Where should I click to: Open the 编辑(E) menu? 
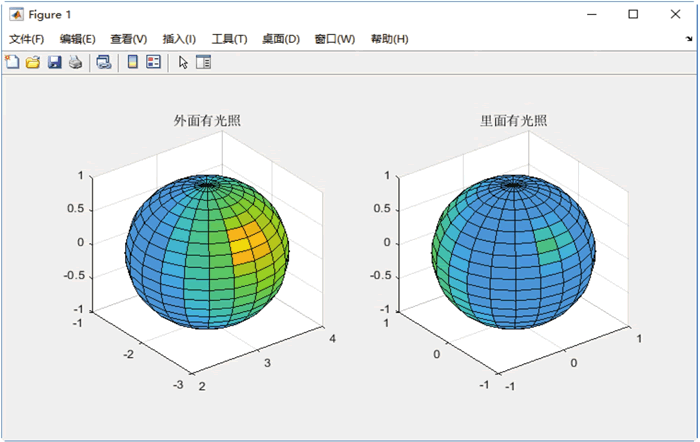78,39
